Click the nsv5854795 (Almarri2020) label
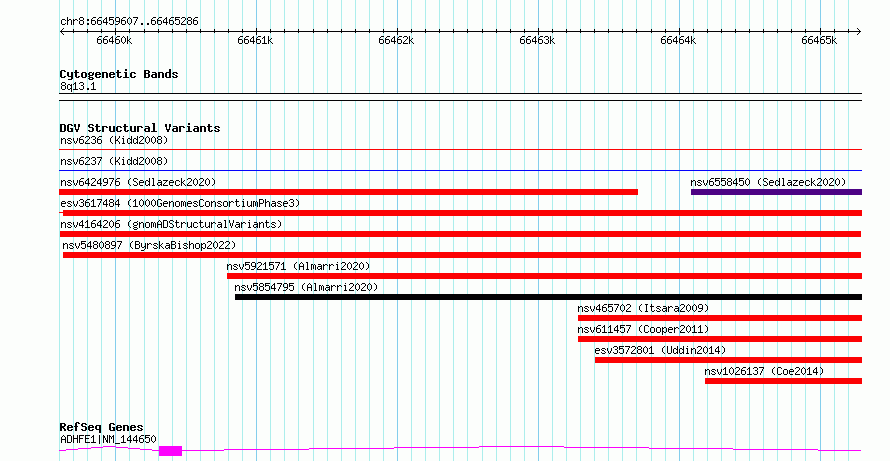The height and width of the screenshot is (461, 890). [306, 287]
